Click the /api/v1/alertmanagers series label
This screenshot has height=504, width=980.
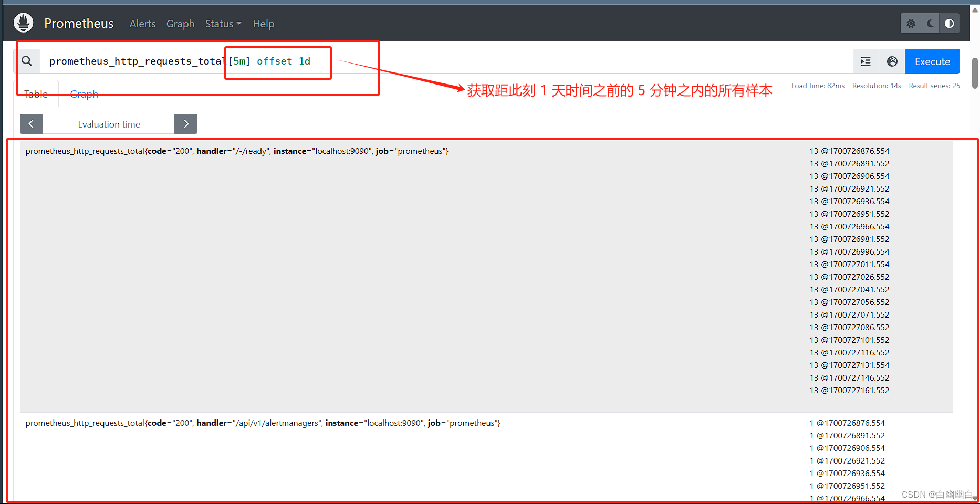263,423
